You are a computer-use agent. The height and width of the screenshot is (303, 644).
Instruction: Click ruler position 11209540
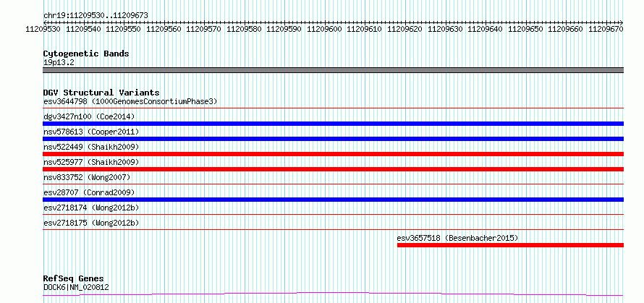[84, 29]
